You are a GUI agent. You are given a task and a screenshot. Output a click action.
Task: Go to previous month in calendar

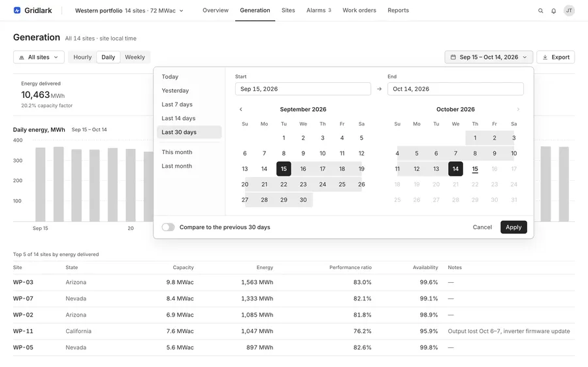[240, 110]
